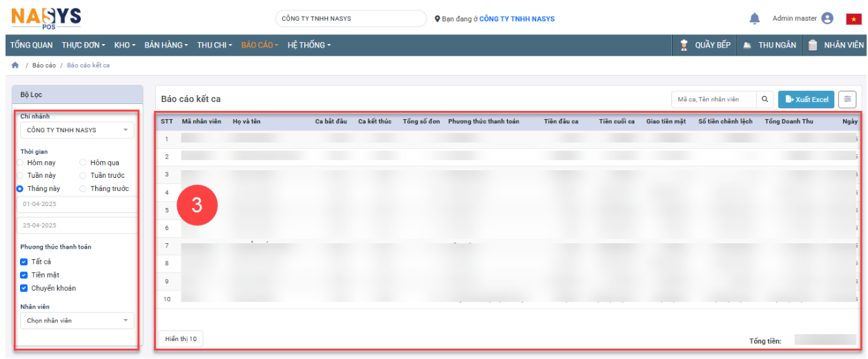Open the column settings icon button

[x=847, y=99]
